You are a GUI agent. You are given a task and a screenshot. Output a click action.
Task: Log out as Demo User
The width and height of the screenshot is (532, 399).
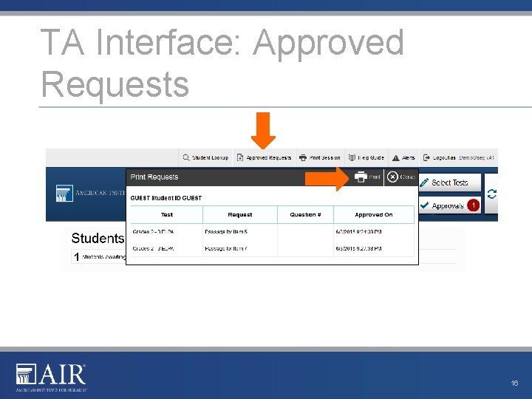pyautogui.click(x=459, y=158)
